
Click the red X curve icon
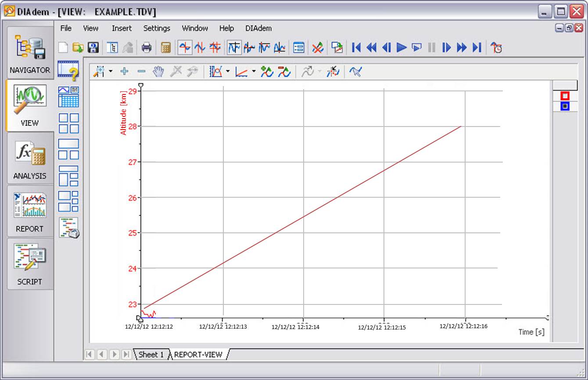coord(318,47)
